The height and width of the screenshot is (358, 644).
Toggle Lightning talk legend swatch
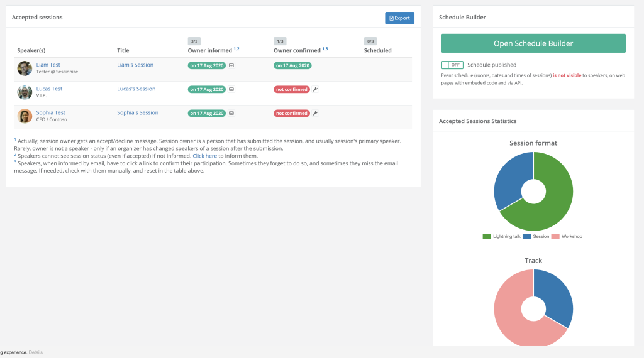(x=487, y=236)
